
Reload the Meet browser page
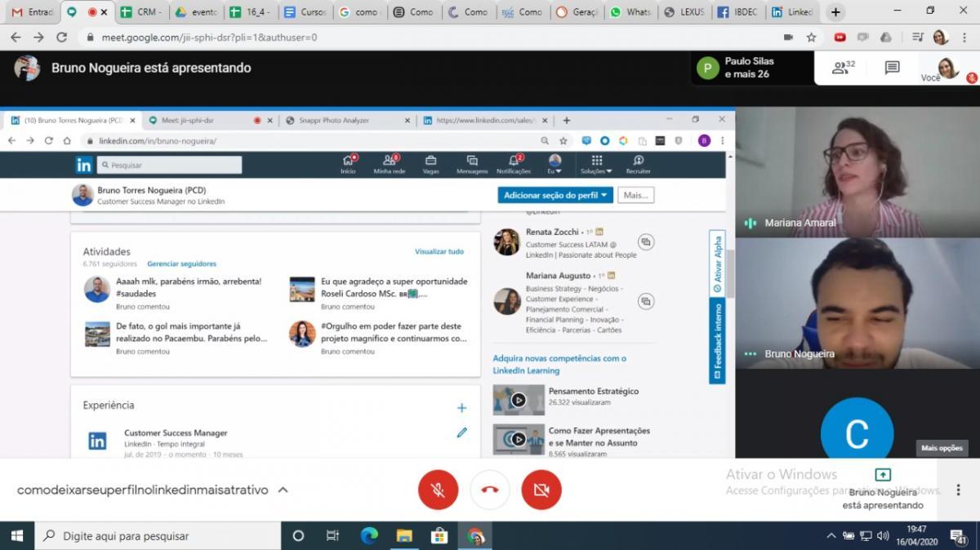pyautogui.click(x=62, y=38)
